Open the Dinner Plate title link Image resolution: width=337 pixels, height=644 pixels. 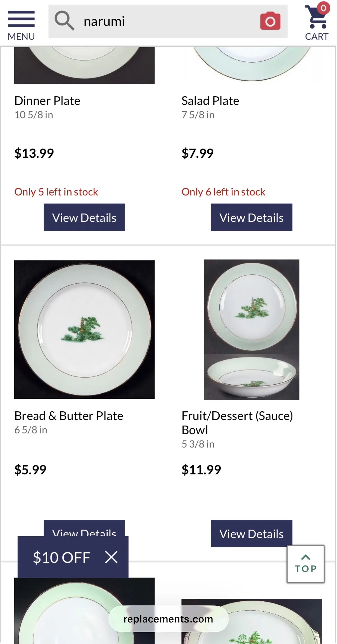point(47,101)
